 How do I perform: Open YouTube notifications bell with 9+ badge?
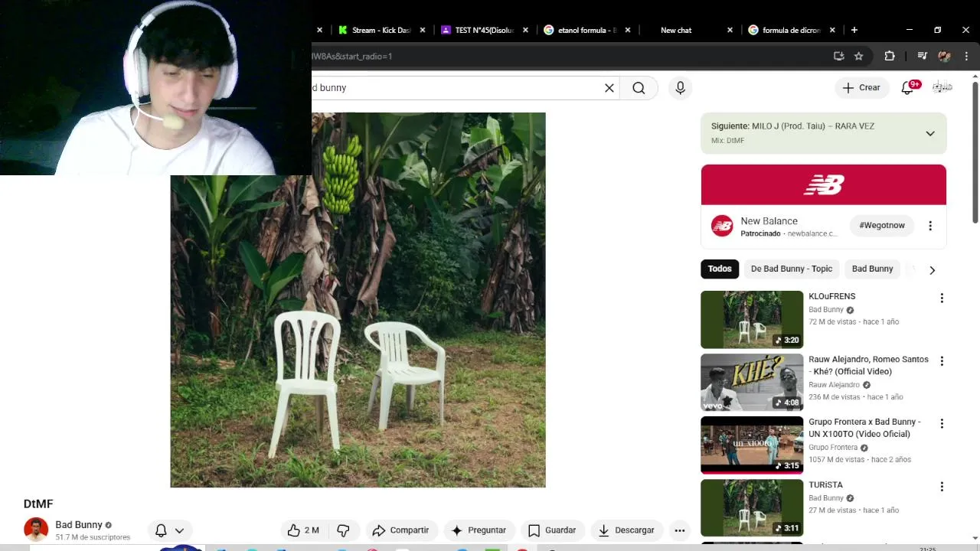tap(908, 87)
